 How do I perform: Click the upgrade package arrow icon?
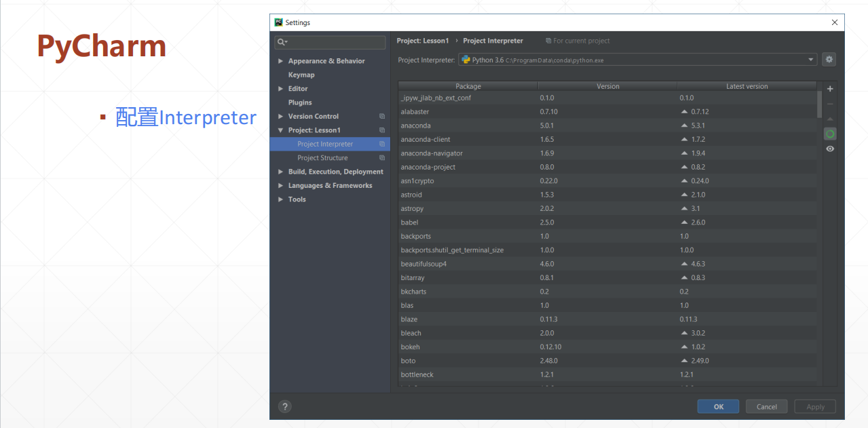(x=829, y=119)
